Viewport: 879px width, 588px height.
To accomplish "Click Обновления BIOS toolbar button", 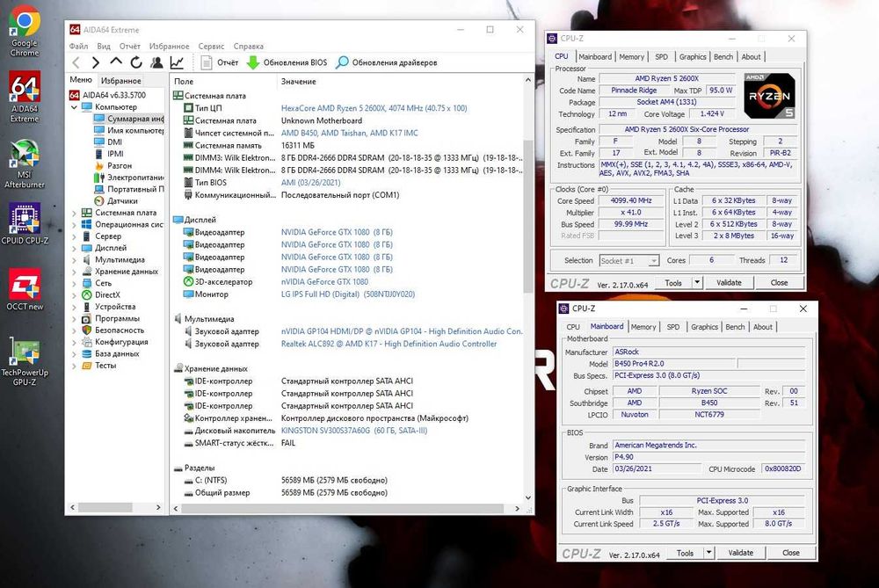I will click(x=287, y=62).
